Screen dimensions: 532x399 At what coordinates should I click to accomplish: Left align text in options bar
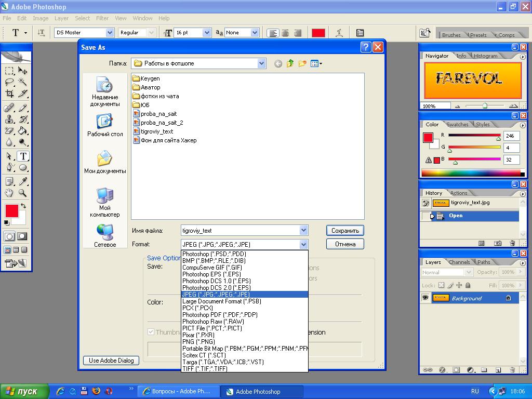[x=273, y=33]
